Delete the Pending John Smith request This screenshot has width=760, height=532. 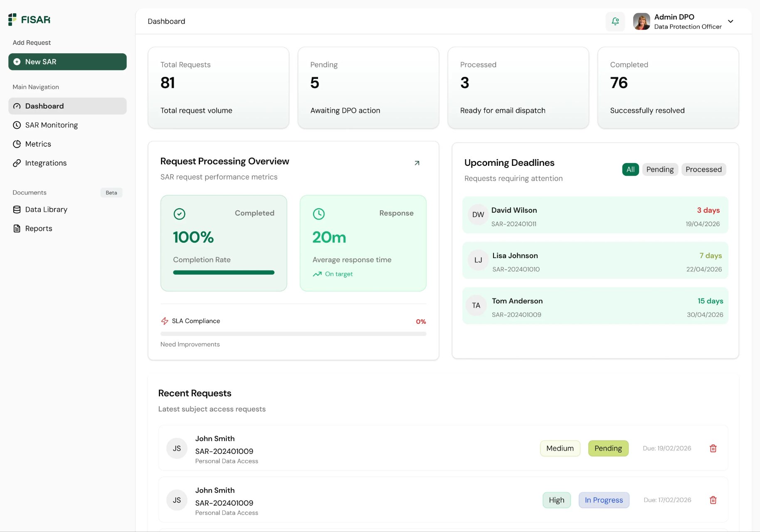[713, 448]
